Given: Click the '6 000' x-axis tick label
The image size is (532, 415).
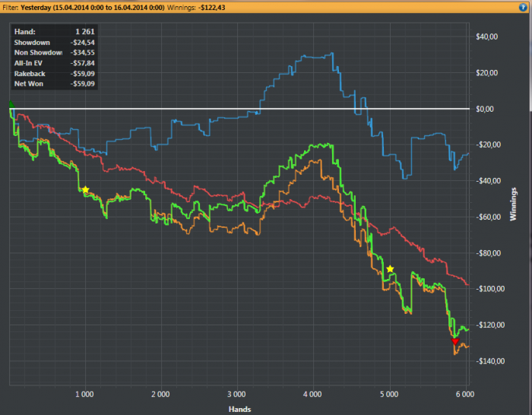Looking at the screenshot, I should pos(465,394).
